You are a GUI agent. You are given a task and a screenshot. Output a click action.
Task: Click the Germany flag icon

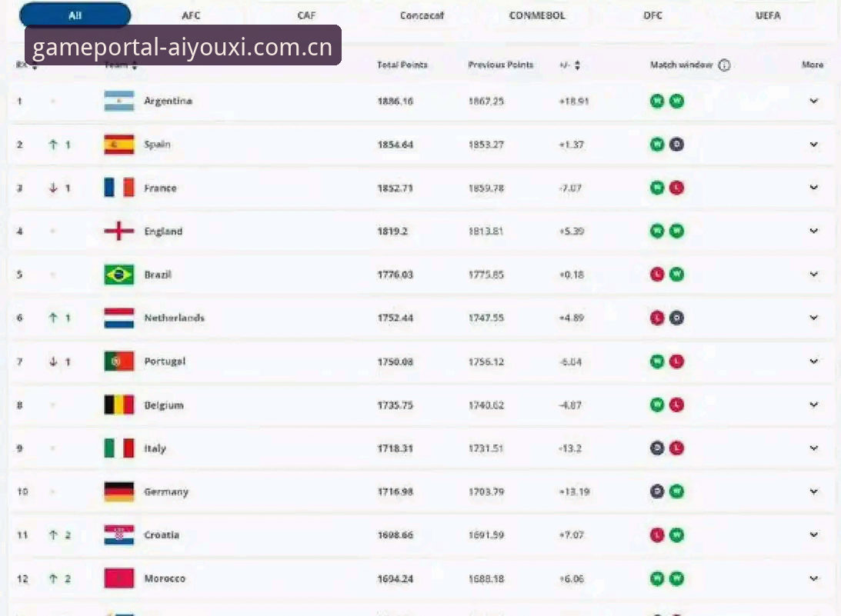coord(119,491)
